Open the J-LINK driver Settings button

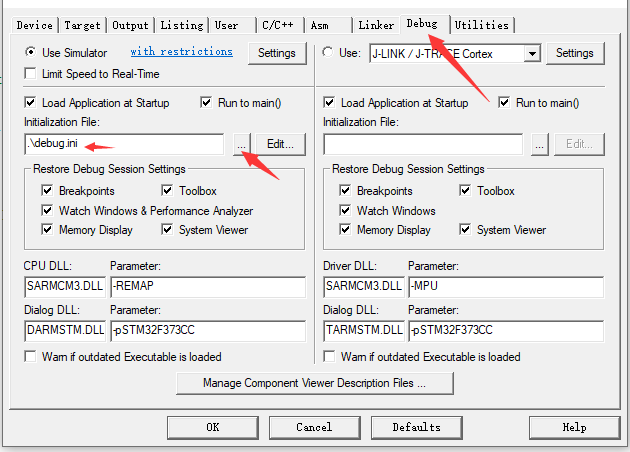click(575, 53)
